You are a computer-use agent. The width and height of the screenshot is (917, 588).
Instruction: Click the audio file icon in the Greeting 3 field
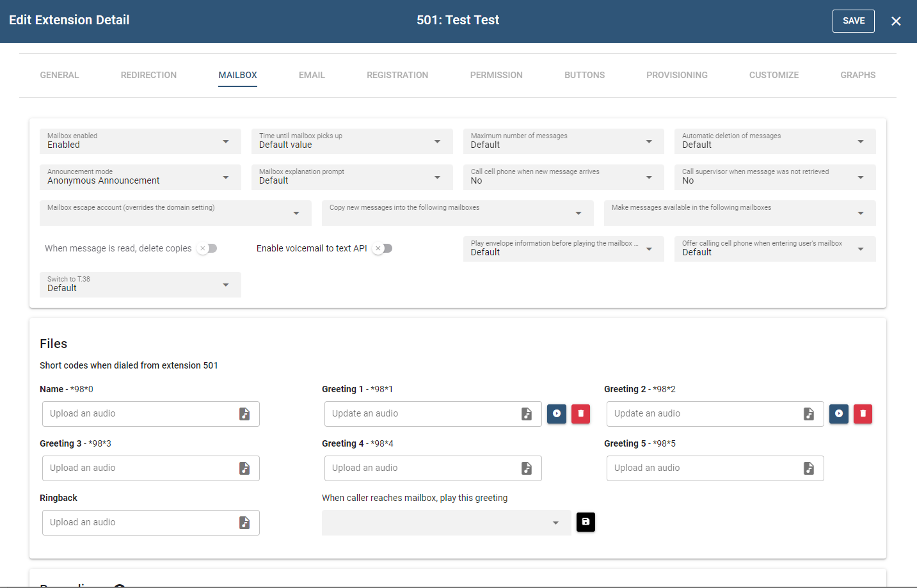pyautogui.click(x=244, y=468)
